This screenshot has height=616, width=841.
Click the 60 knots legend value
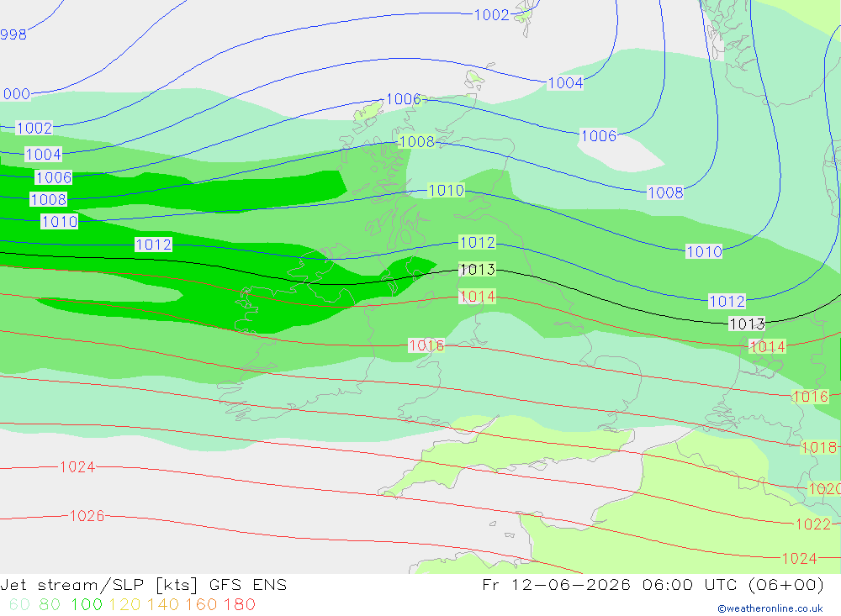[x=19, y=604]
